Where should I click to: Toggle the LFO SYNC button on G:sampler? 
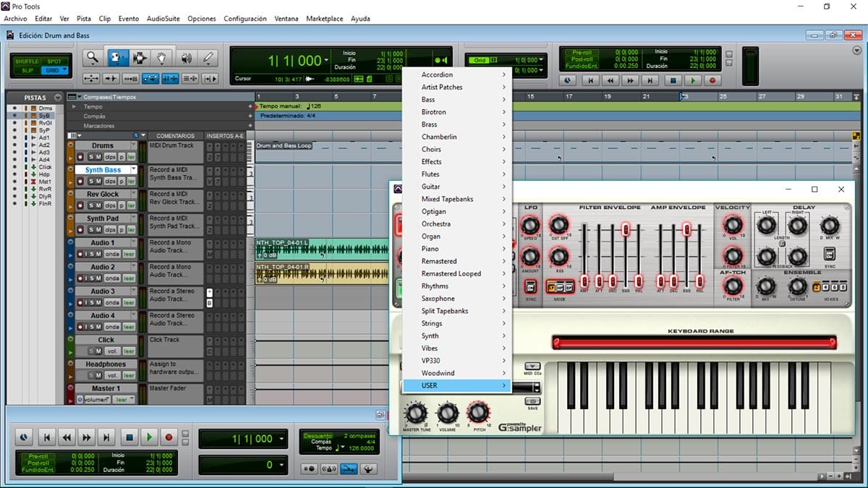click(x=531, y=286)
